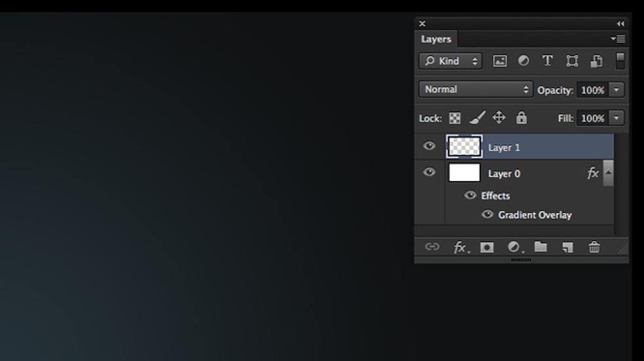Create a new group folder
Image resolution: width=644 pixels, height=361 pixels.
click(x=541, y=247)
